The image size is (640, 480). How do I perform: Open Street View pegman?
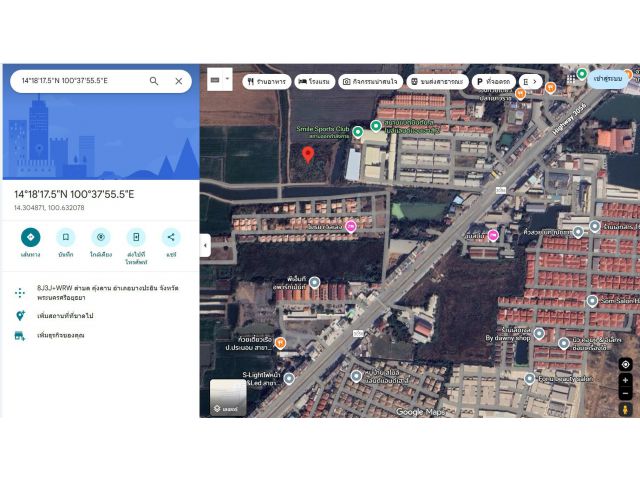pos(625,409)
